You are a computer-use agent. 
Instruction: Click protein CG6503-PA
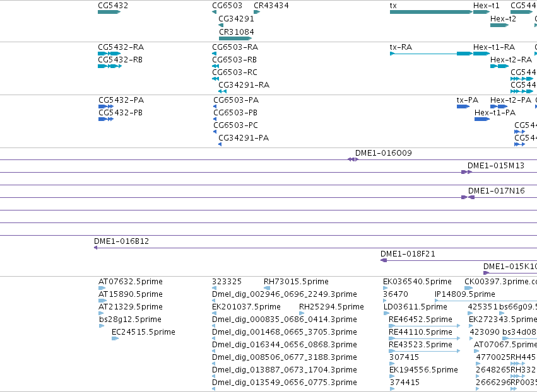pos(215,107)
